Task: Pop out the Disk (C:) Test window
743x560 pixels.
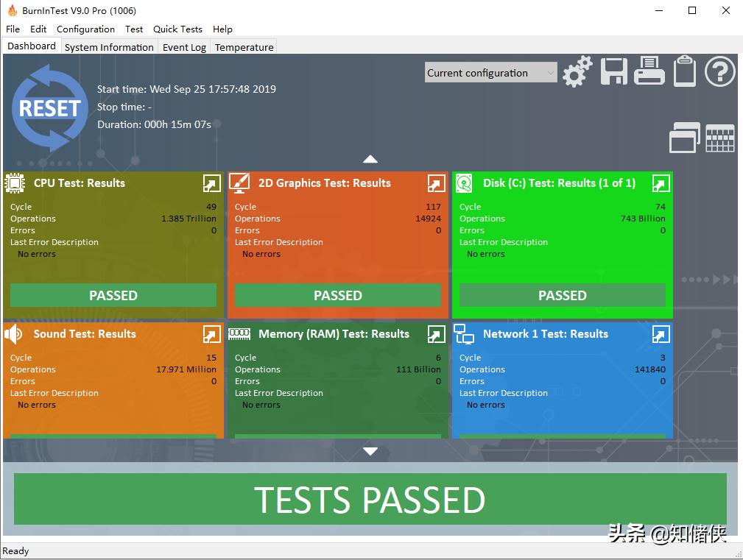Action: tap(661, 183)
